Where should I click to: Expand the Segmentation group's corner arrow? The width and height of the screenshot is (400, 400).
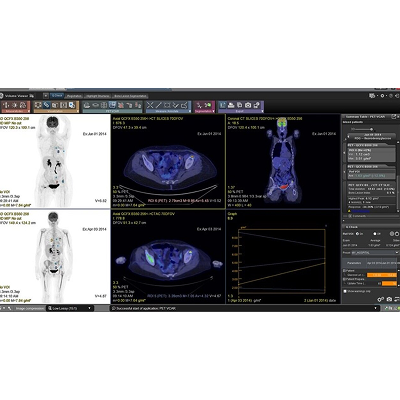point(213,111)
